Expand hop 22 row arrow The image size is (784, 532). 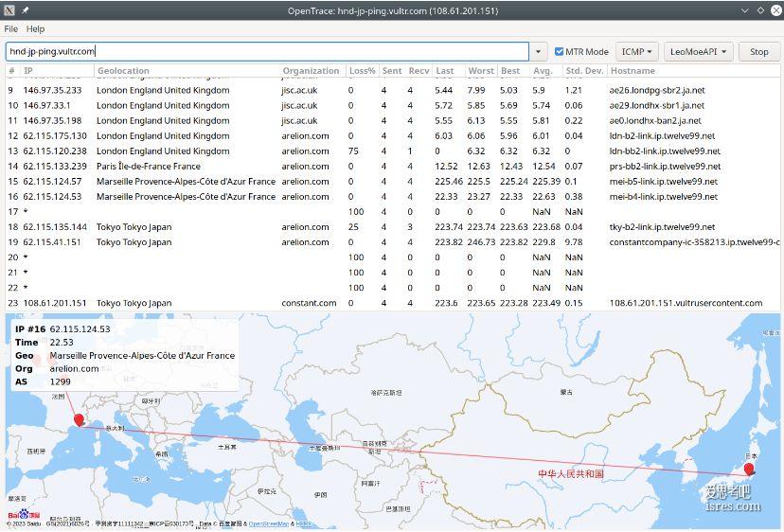click(26, 287)
